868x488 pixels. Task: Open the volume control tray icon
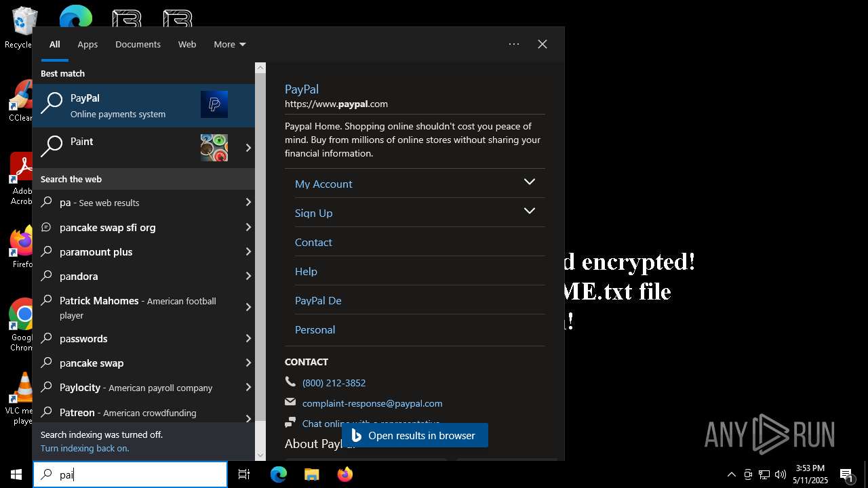coord(781,474)
